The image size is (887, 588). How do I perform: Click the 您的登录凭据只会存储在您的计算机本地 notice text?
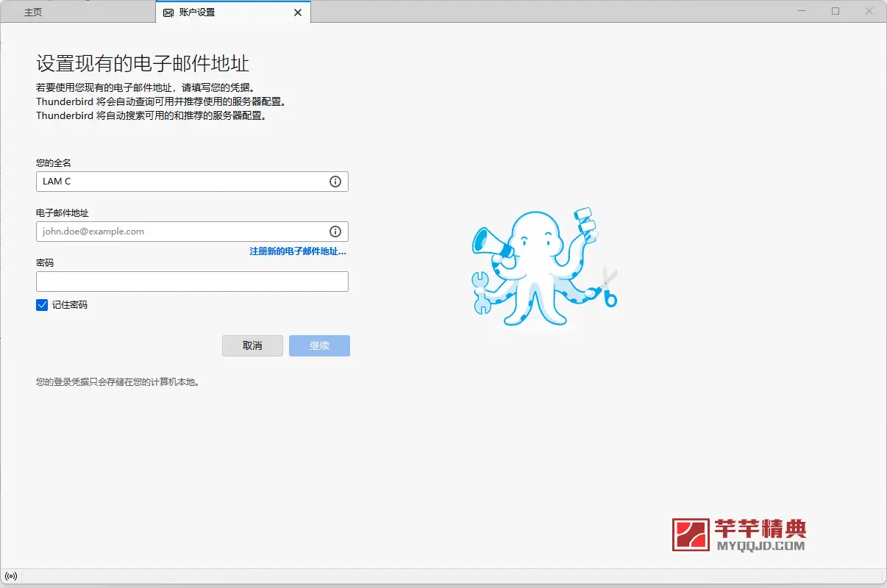[x=118, y=382]
